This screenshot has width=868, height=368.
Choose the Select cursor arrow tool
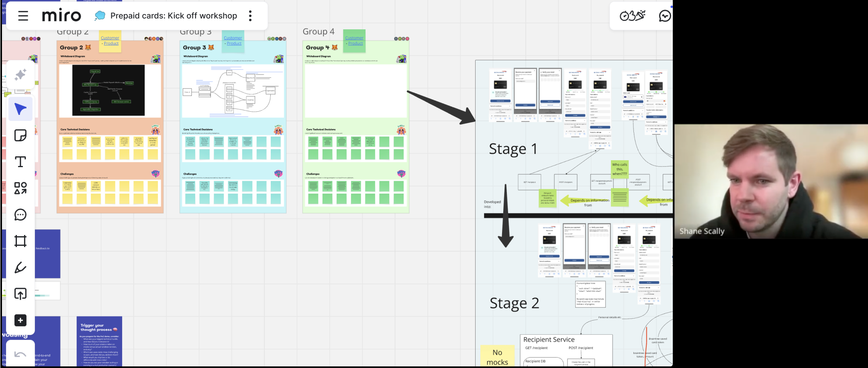pyautogui.click(x=20, y=109)
